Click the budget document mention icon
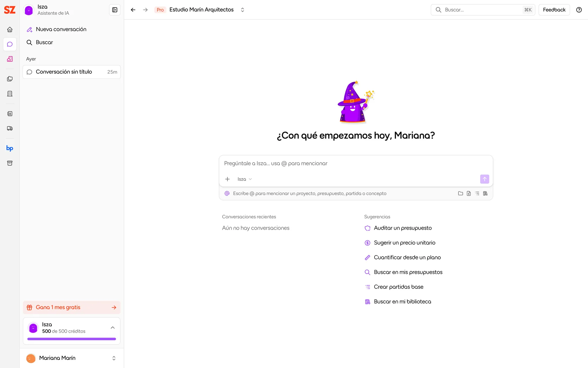 [x=469, y=194]
